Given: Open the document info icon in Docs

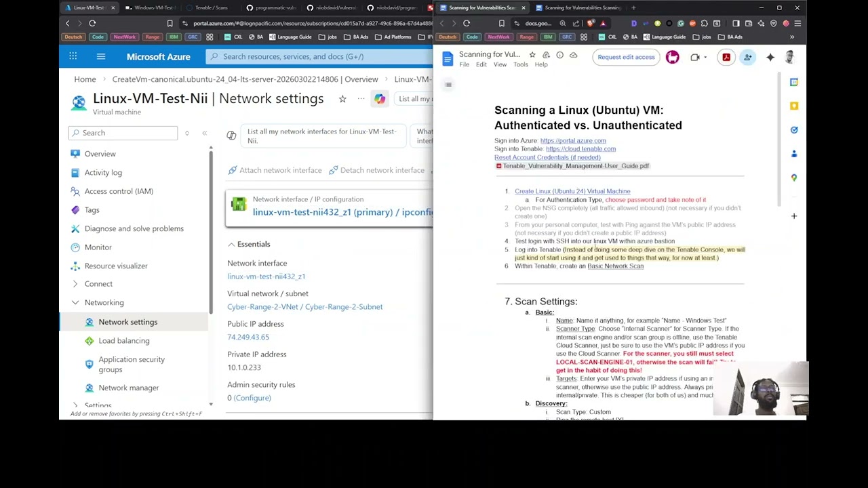Looking at the screenshot, I should [559, 55].
